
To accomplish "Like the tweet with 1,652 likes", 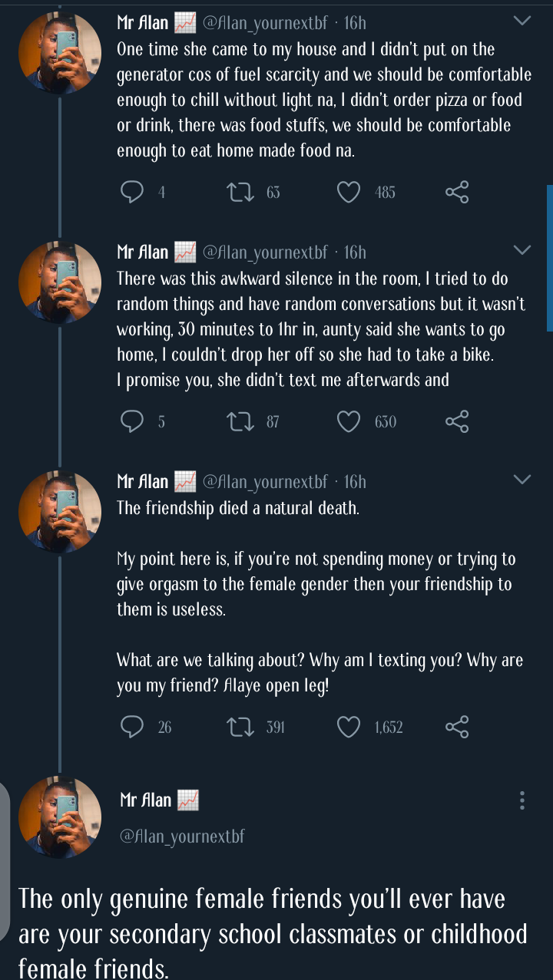I will [x=349, y=726].
